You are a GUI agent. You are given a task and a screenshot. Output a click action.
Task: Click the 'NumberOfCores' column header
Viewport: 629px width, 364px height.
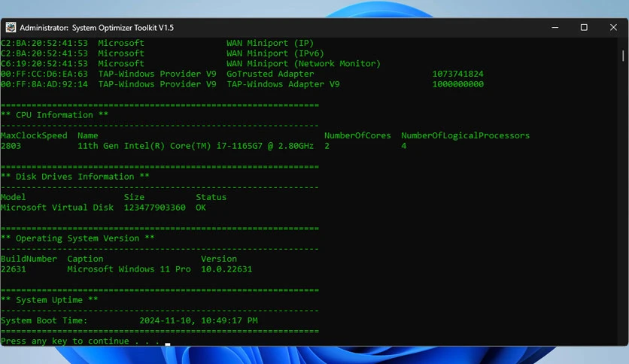(357, 135)
